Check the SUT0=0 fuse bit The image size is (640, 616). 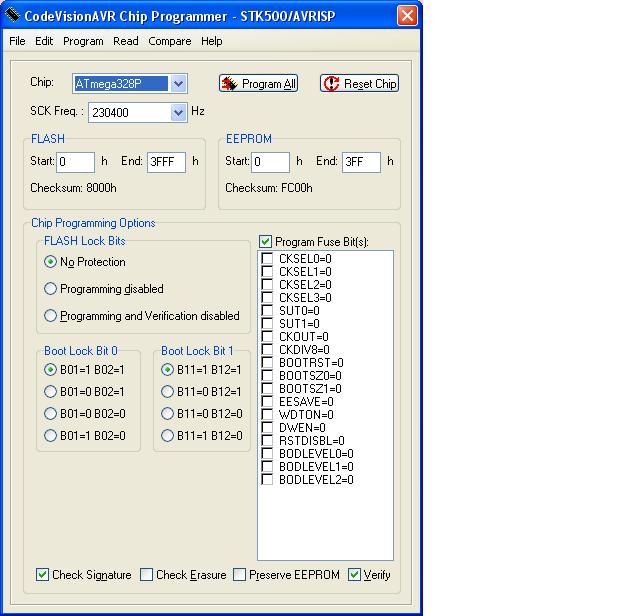click(267, 311)
